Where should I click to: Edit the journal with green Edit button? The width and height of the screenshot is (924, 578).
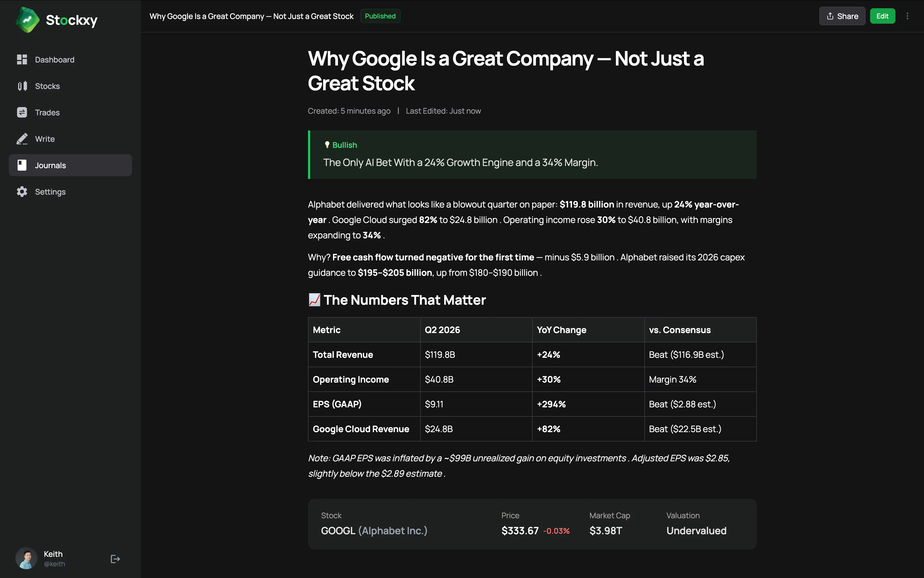(882, 16)
